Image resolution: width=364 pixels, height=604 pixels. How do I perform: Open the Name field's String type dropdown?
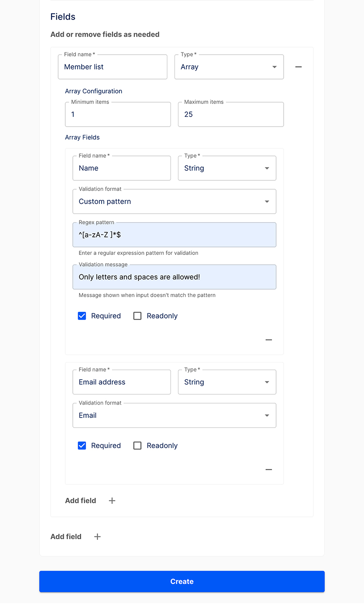(227, 168)
